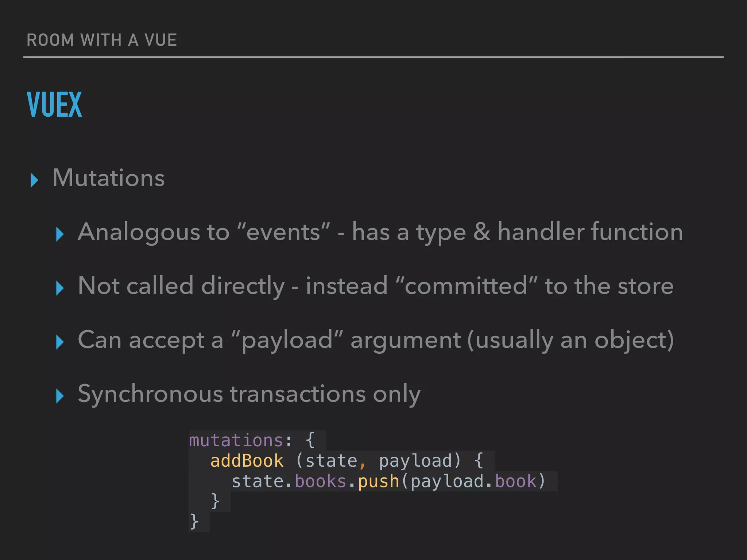747x560 pixels.
Task: Click the payload.book argument's "book" word
Action: pyautogui.click(x=515, y=481)
